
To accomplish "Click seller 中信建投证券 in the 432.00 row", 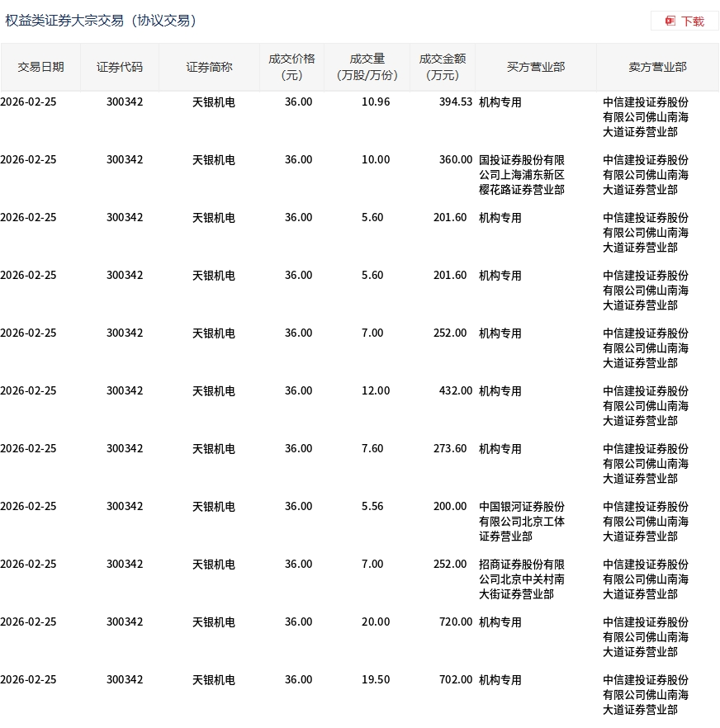I will [x=646, y=406].
